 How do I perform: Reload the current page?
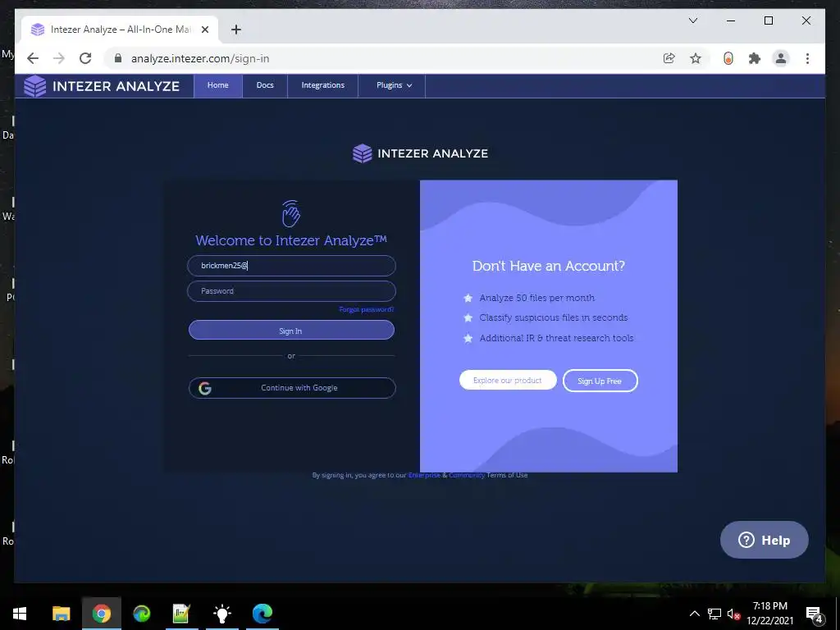pyautogui.click(x=85, y=58)
